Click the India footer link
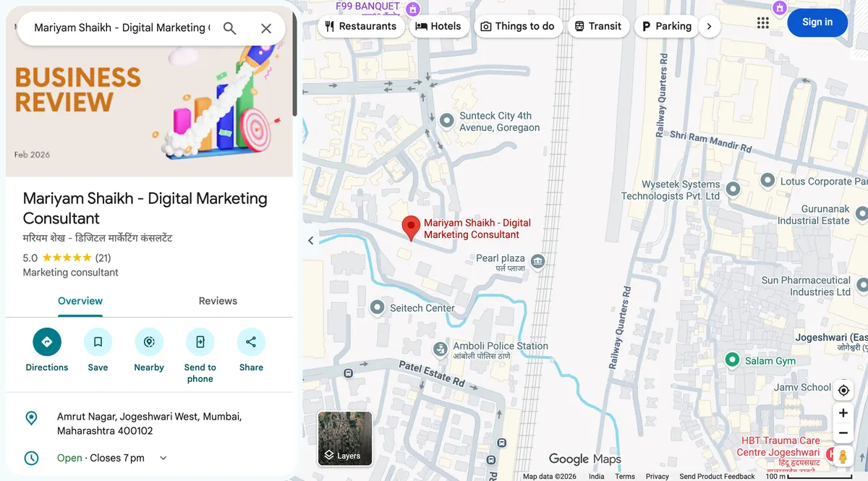The height and width of the screenshot is (481, 868). [596, 476]
